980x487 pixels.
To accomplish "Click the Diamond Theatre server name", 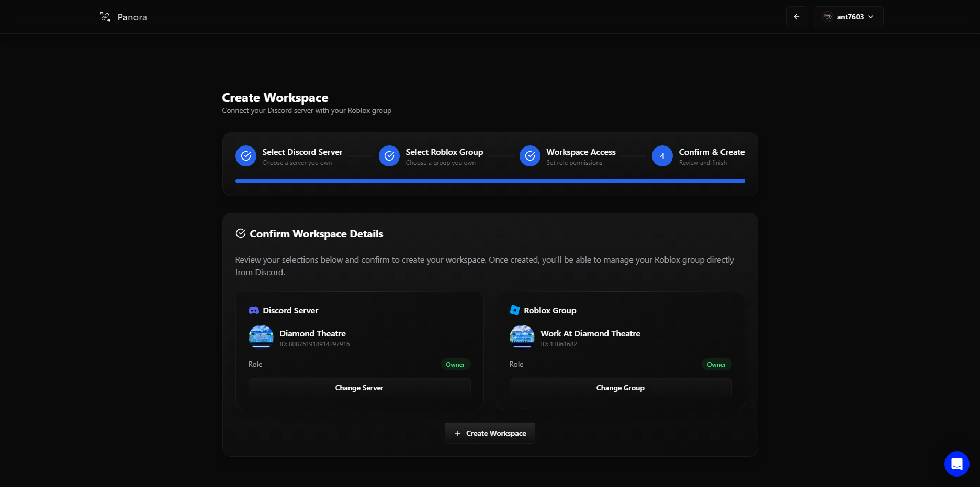I will pos(312,333).
